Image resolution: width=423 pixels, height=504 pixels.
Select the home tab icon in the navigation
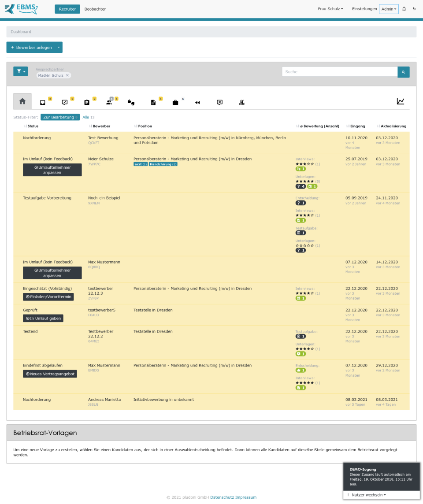pos(22,101)
